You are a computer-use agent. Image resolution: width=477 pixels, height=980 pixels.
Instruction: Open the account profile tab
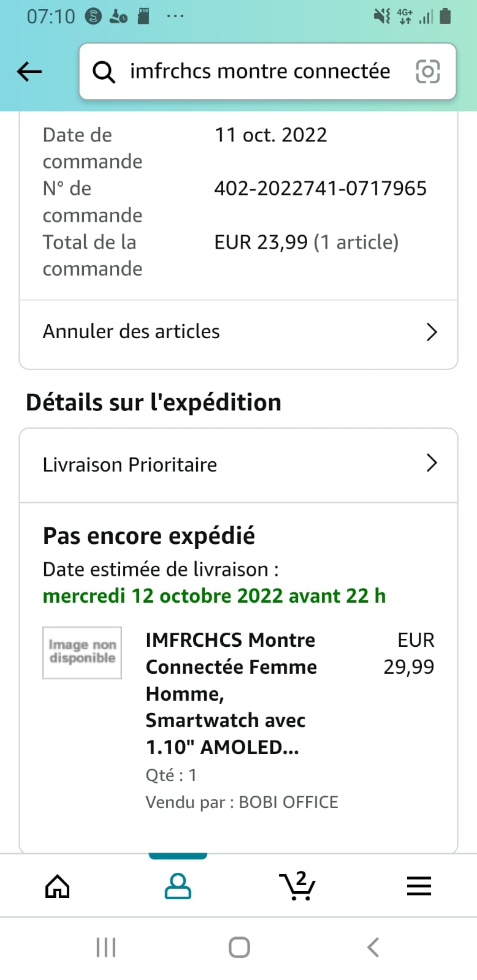[x=178, y=886]
